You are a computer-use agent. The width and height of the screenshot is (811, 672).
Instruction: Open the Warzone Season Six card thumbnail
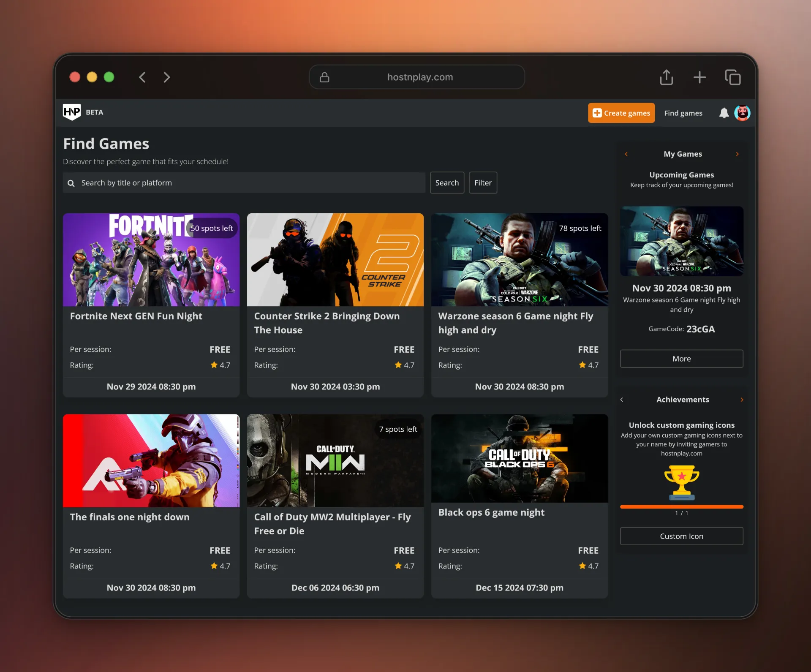(x=520, y=260)
